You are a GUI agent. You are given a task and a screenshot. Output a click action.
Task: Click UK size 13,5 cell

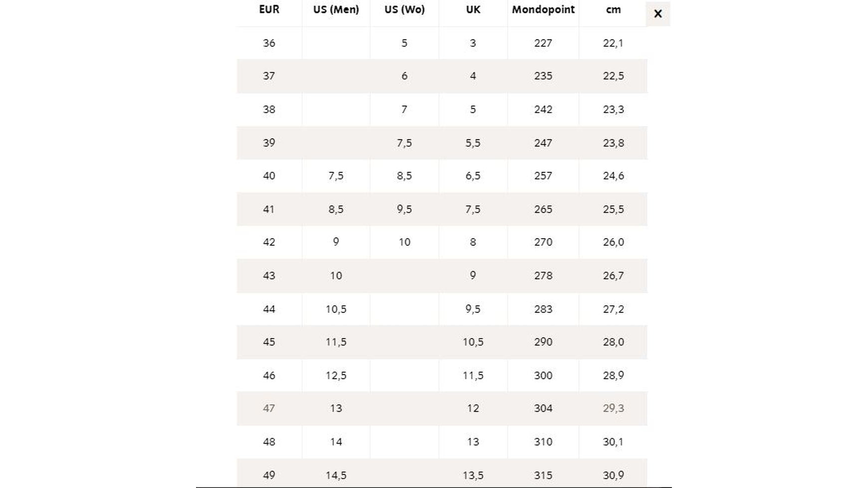pos(473,475)
